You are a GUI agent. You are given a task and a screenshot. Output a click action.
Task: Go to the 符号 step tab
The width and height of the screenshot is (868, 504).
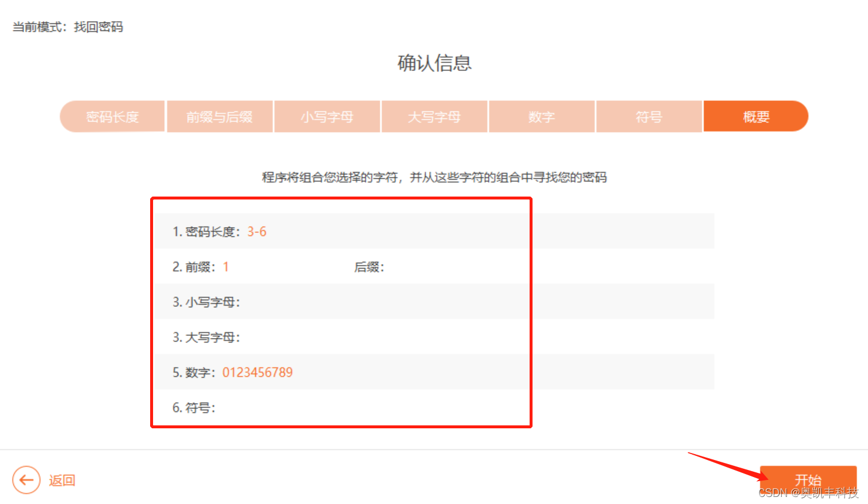coord(649,117)
